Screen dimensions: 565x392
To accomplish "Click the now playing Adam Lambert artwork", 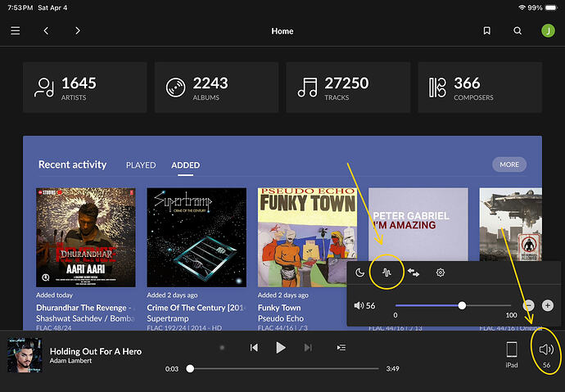I will (25, 355).
